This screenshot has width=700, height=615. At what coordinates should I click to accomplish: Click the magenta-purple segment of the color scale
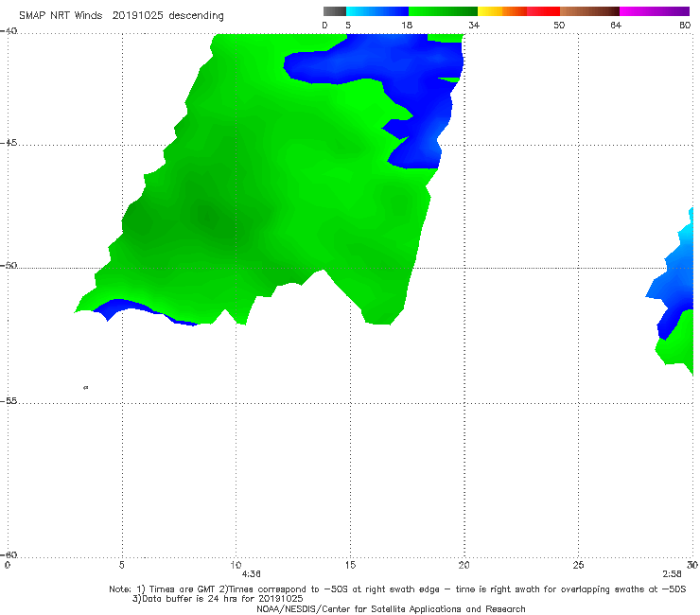pos(655,11)
